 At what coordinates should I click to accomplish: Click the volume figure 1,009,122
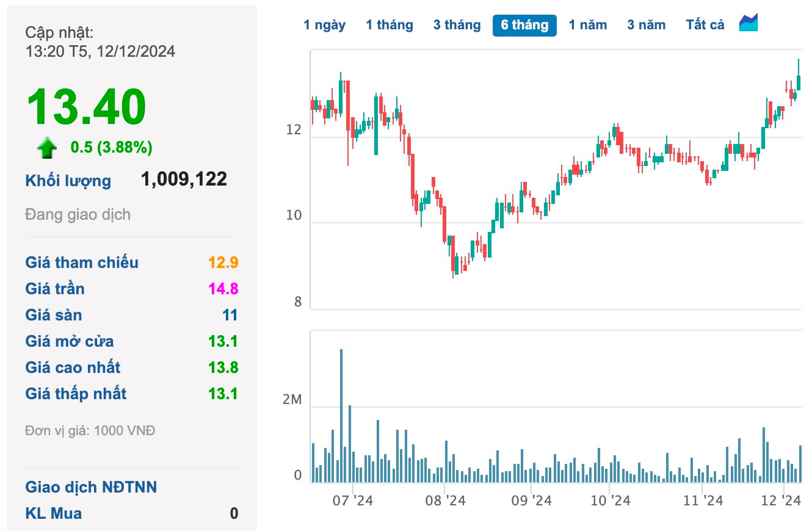tap(184, 179)
